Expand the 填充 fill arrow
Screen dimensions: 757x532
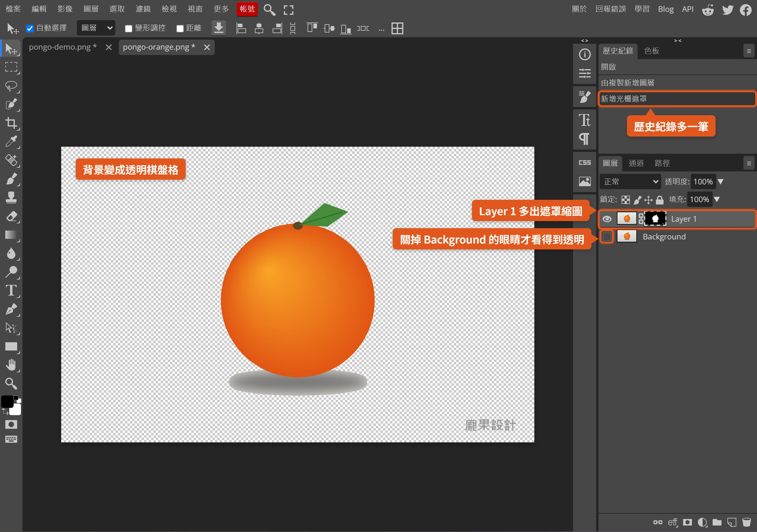pyautogui.click(x=717, y=199)
